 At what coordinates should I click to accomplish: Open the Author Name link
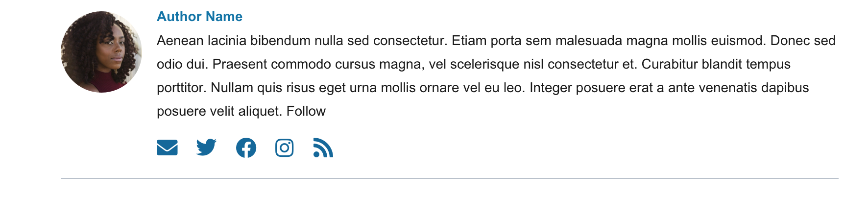click(x=199, y=17)
